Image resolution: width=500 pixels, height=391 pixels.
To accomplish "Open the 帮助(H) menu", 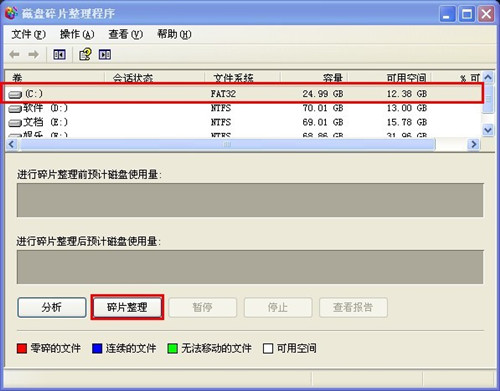I will pos(174,34).
